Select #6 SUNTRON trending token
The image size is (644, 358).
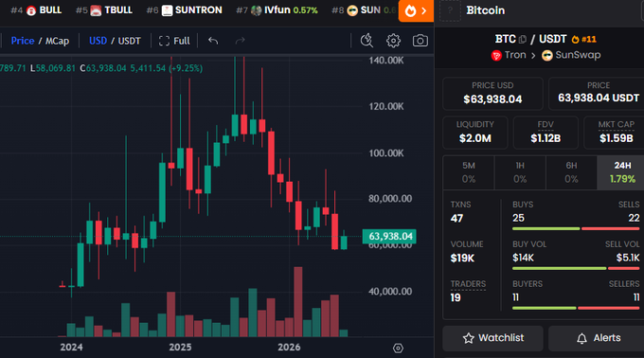[x=184, y=10]
